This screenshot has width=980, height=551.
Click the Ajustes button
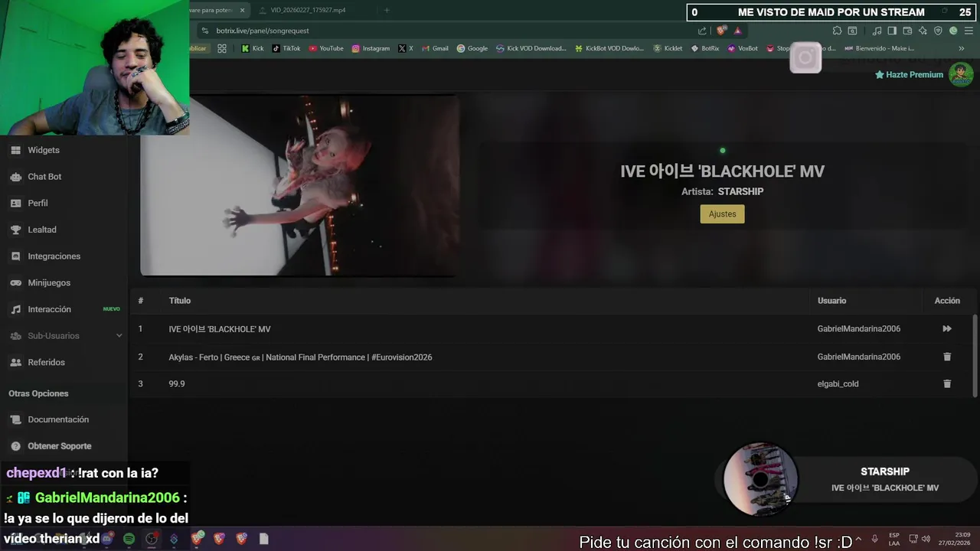[x=722, y=214]
